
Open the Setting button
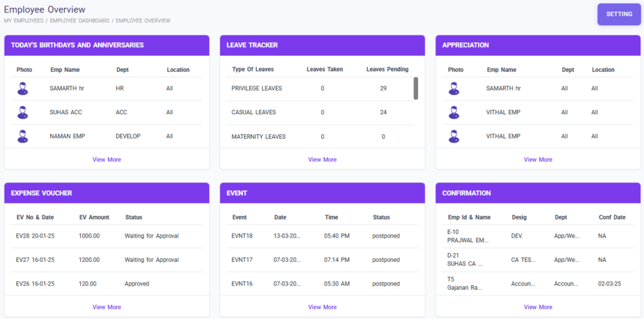click(618, 15)
